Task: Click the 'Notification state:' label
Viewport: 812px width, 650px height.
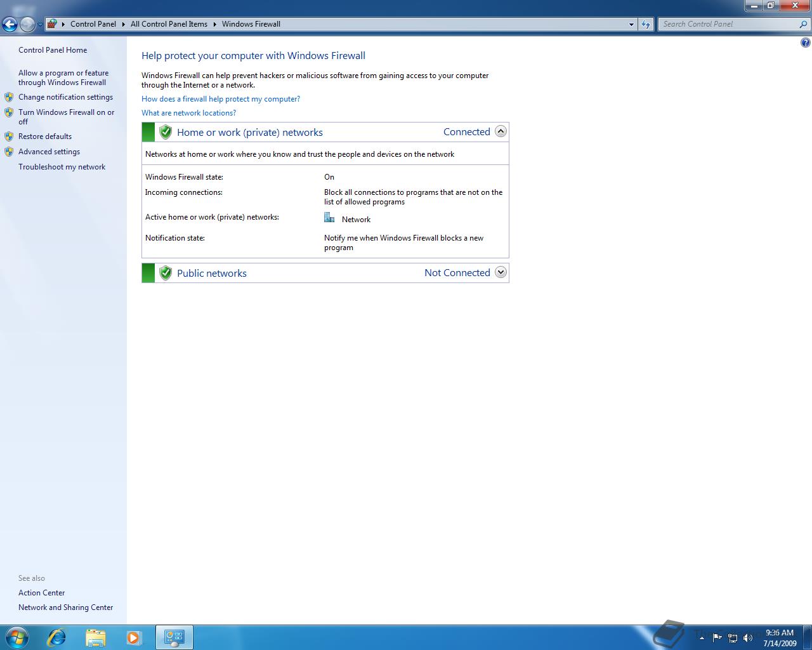Action: click(174, 238)
